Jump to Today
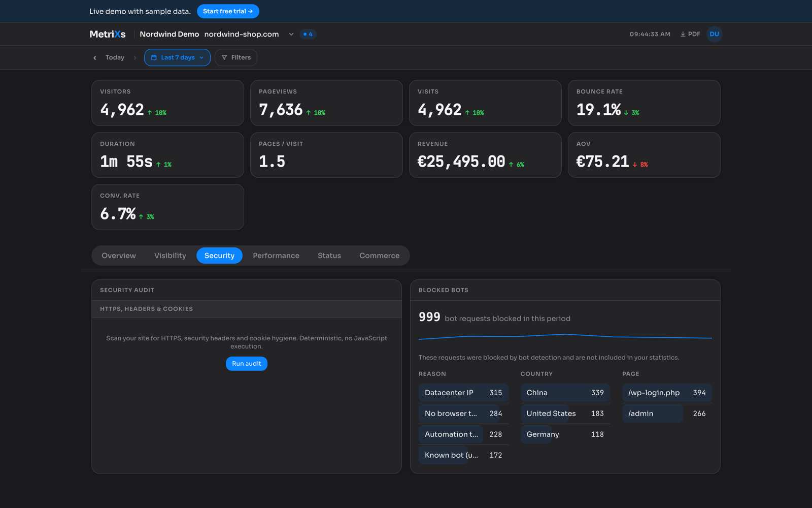 (x=115, y=57)
